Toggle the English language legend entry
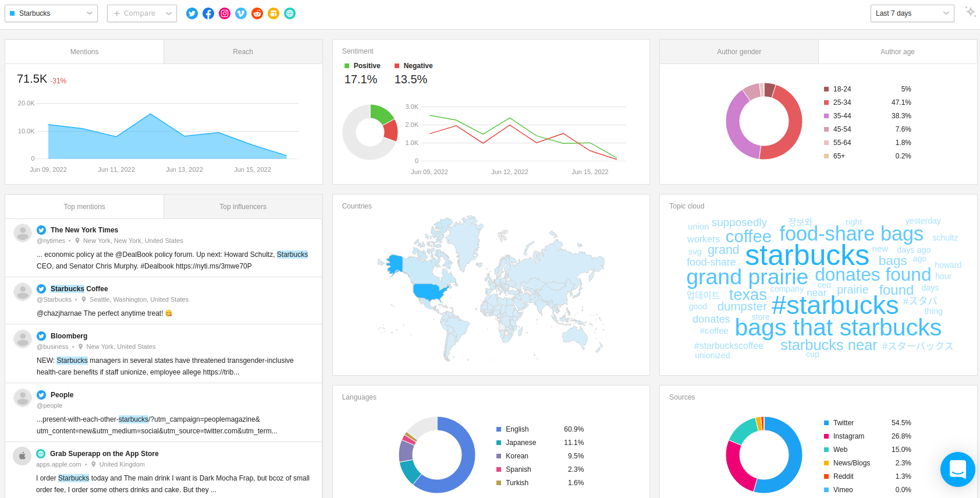This screenshot has height=498, width=980. 540,429
